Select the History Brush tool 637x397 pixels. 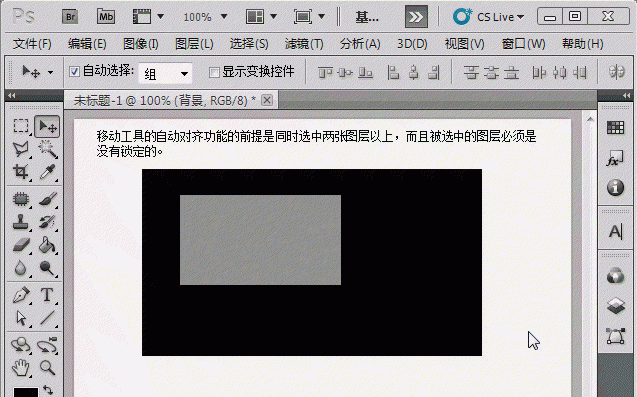(47, 222)
